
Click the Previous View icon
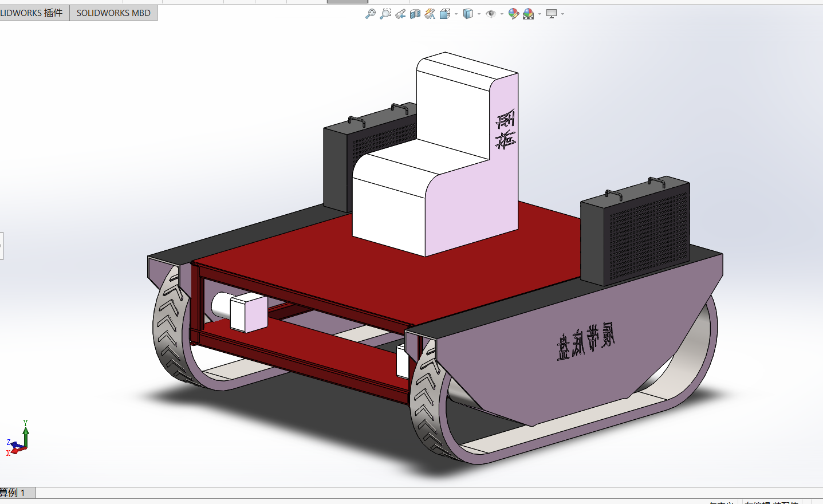pyautogui.click(x=400, y=14)
